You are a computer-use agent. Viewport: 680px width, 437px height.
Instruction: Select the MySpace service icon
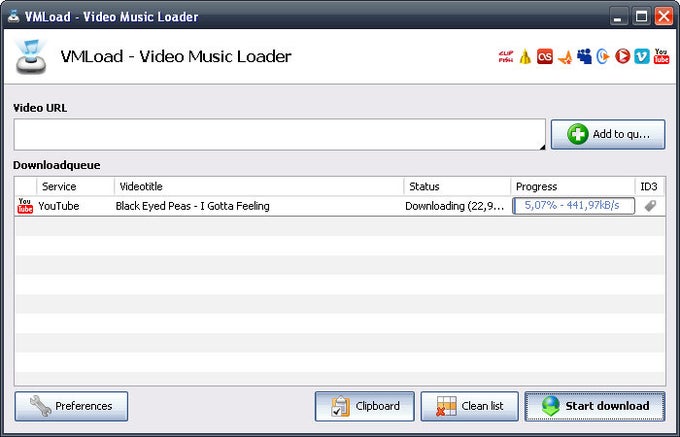point(584,56)
